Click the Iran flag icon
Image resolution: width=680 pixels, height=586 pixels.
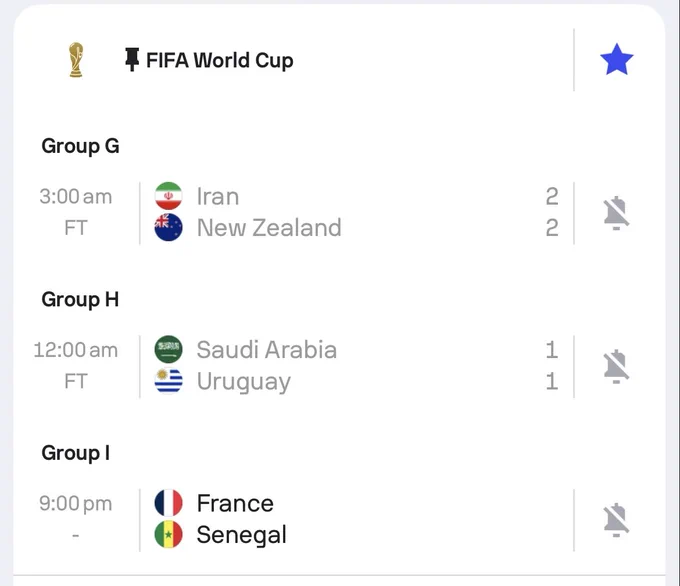tap(169, 196)
